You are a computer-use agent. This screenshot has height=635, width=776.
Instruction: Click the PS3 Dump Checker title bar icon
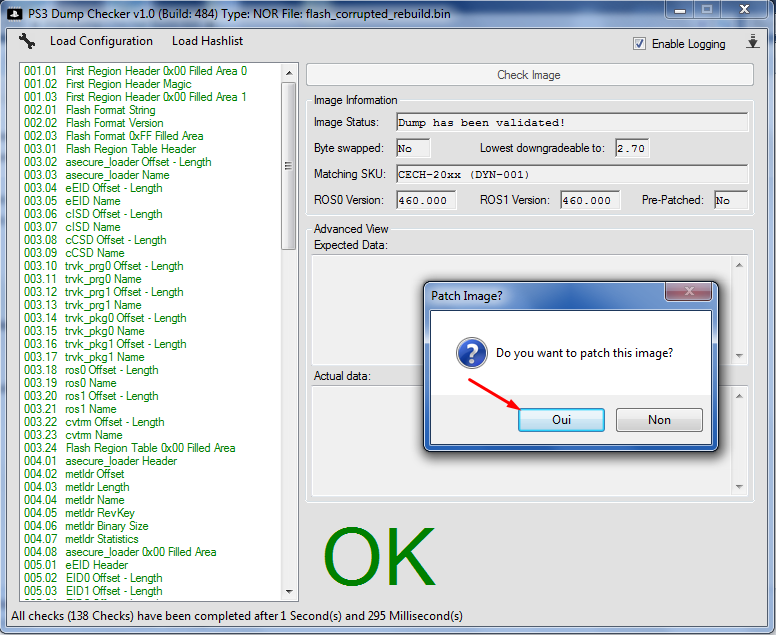[14, 14]
